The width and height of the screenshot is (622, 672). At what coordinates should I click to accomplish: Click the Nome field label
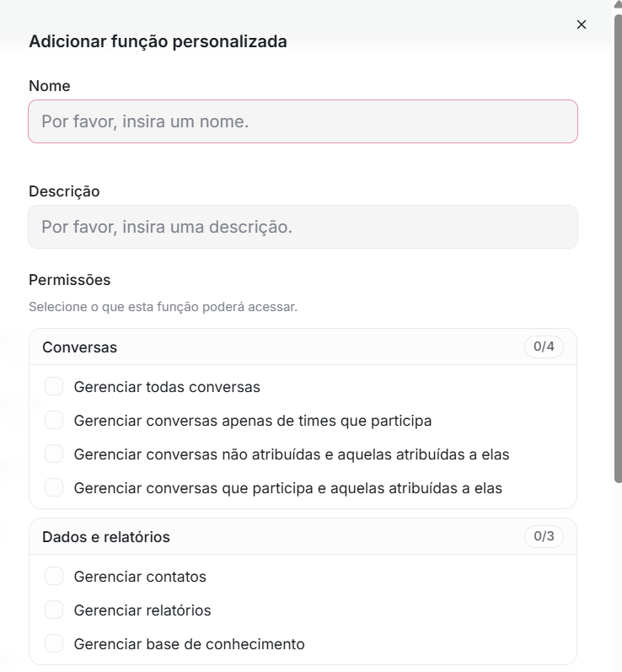point(49,86)
